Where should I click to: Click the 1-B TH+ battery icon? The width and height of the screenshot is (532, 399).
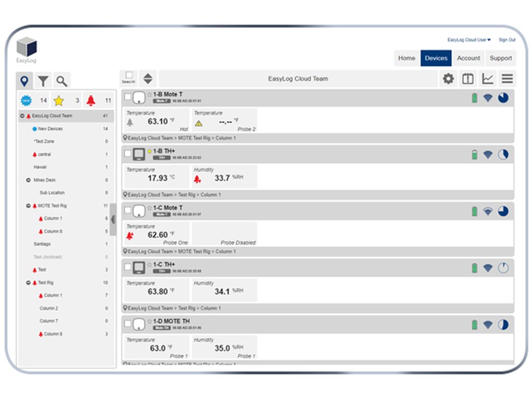tap(475, 155)
